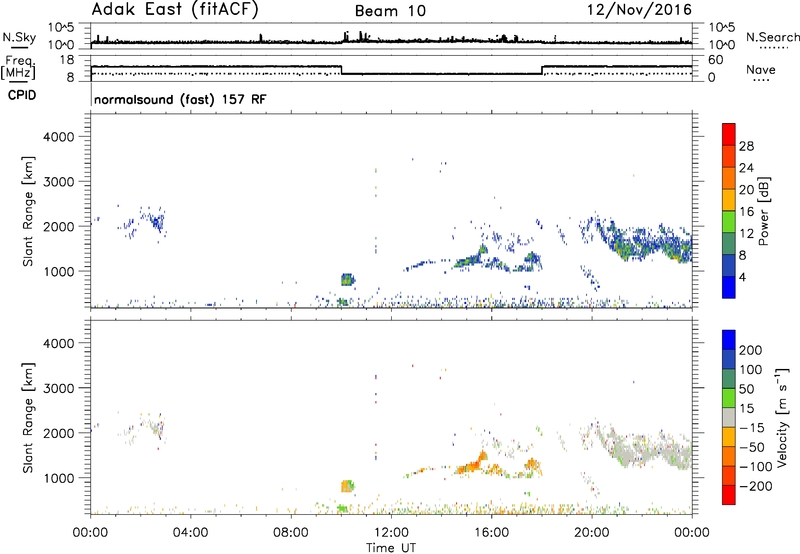Screen dimensions: 800x554
Task: Click the green echo patch near 10:00 in power panel
Action: coord(347,280)
